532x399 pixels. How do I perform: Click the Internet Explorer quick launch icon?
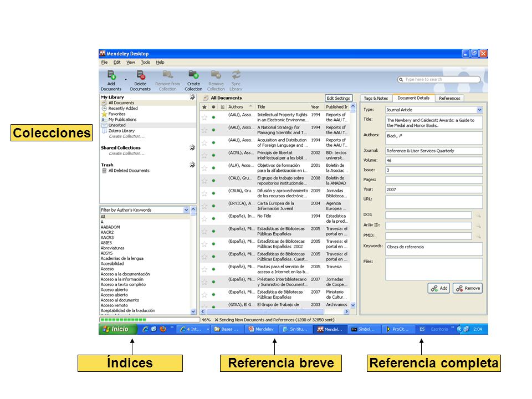(145, 329)
